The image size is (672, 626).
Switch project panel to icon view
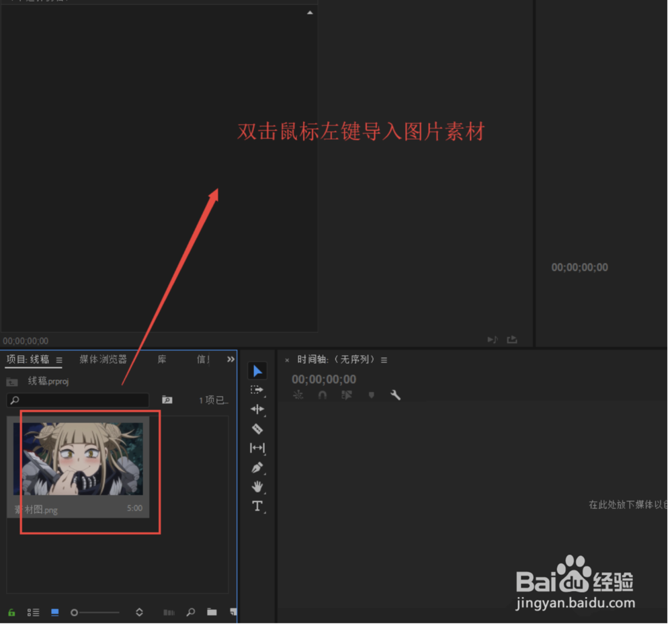click(x=55, y=613)
